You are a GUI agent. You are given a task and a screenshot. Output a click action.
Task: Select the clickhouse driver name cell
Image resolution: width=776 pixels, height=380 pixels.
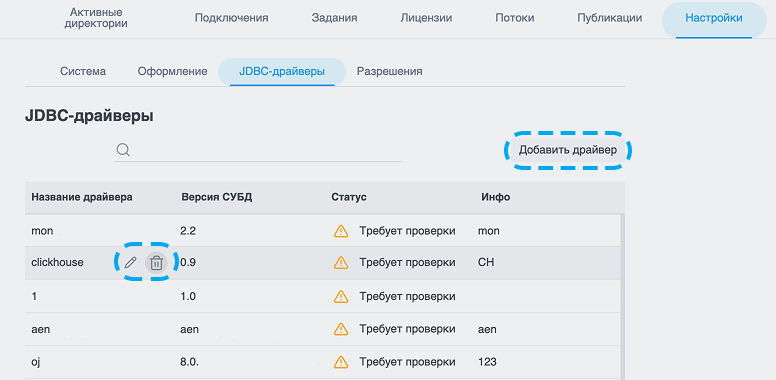coord(57,263)
